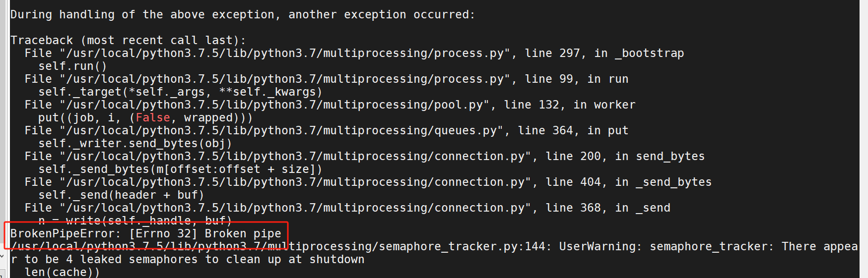Click the process.py path on line 297
868x278 pixels.
(x=285, y=53)
